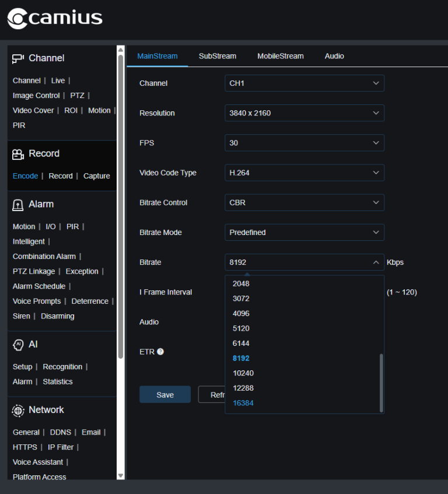Select 12288 bitrate option
448x494 pixels.
click(x=243, y=388)
